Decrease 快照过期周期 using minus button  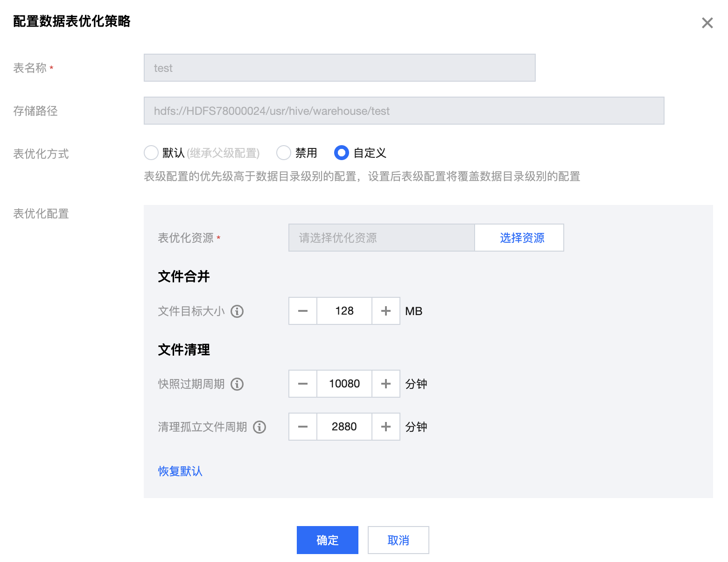(x=303, y=384)
